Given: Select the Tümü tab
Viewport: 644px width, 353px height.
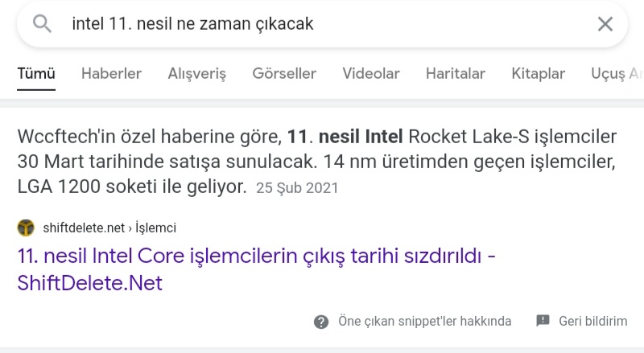Looking at the screenshot, I should point(36,74).
